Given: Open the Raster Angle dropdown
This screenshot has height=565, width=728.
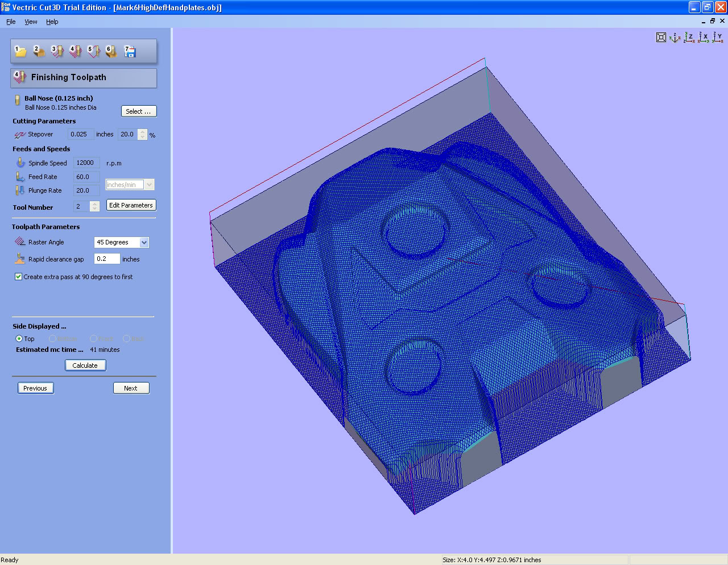Looking at the screenshot, I should pyautogui.click(x=144, y=242).
